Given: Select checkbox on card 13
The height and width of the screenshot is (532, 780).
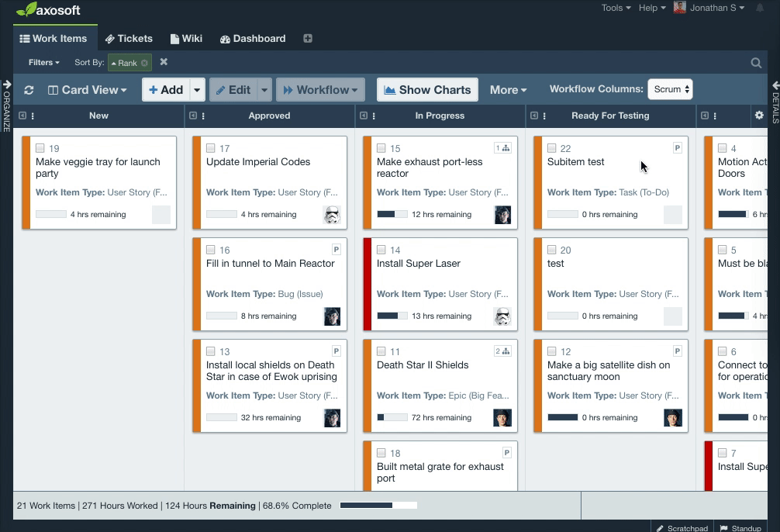Looking at the screenshot, I should point(210,351).
